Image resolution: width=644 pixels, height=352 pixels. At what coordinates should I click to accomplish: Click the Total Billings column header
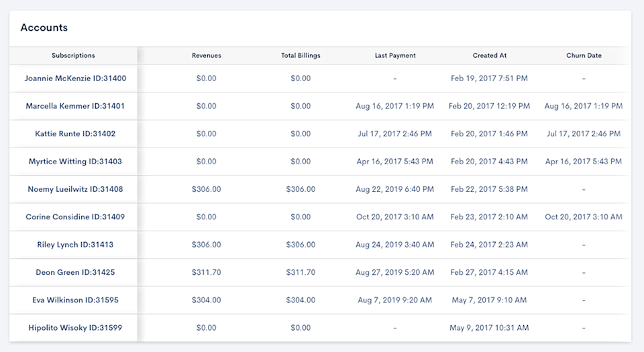(x=301, y=56)
